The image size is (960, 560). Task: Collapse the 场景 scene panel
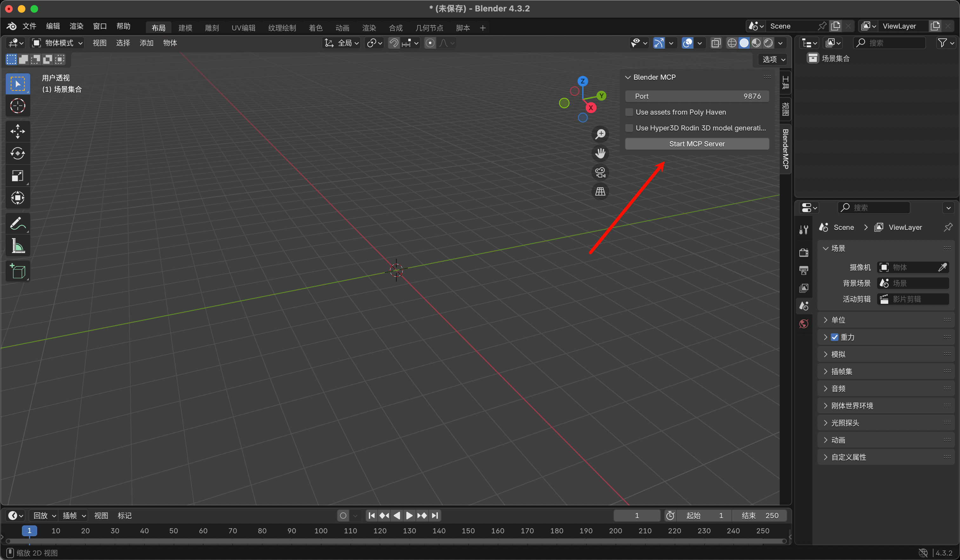tap(825, 248)
